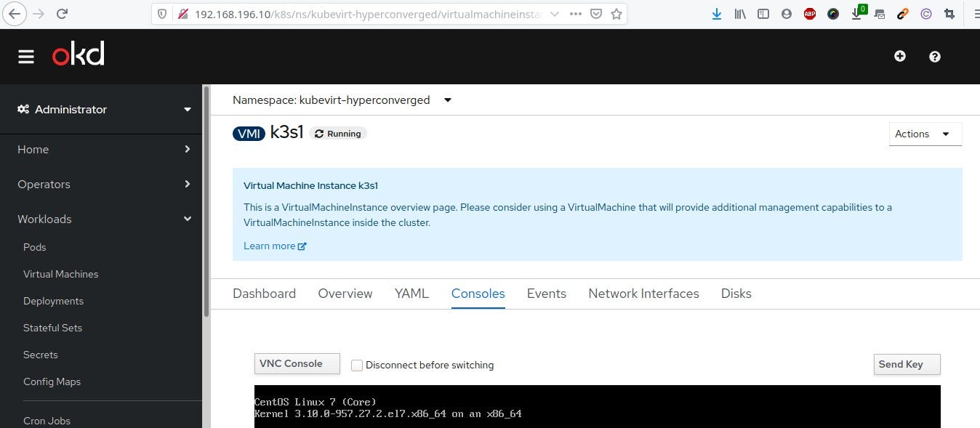
Task: Click the Pocket save icon
Action: point(595,14)
